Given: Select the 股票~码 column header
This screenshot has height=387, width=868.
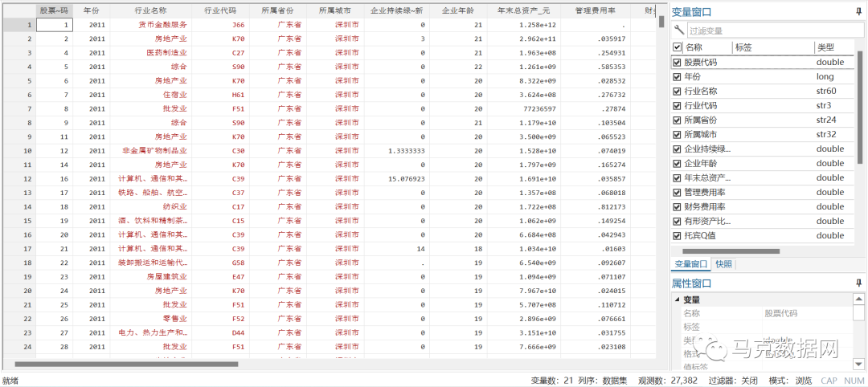Looking at the screenshot, I should coord(55,11).
